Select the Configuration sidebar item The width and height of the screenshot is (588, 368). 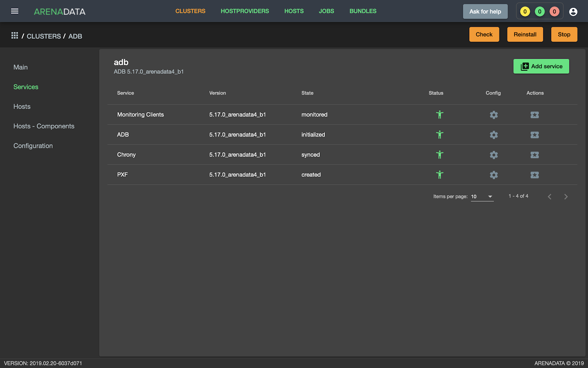click(33, 146)
